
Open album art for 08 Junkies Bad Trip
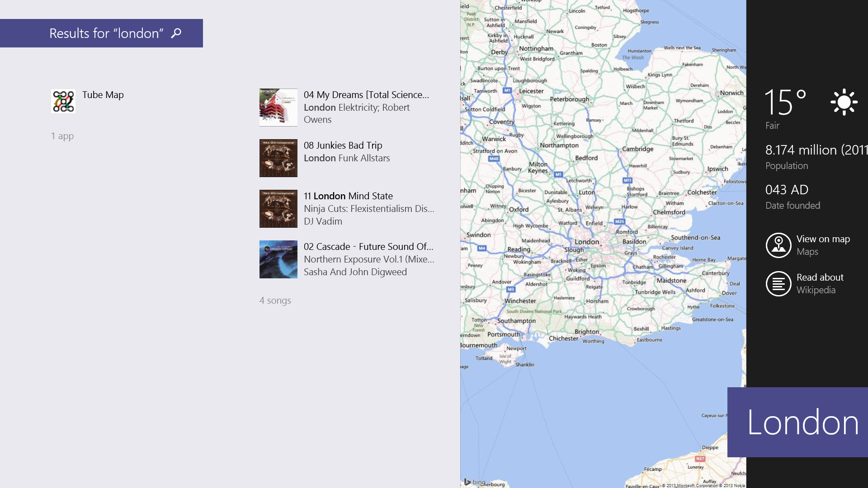[x=278, y=158]
